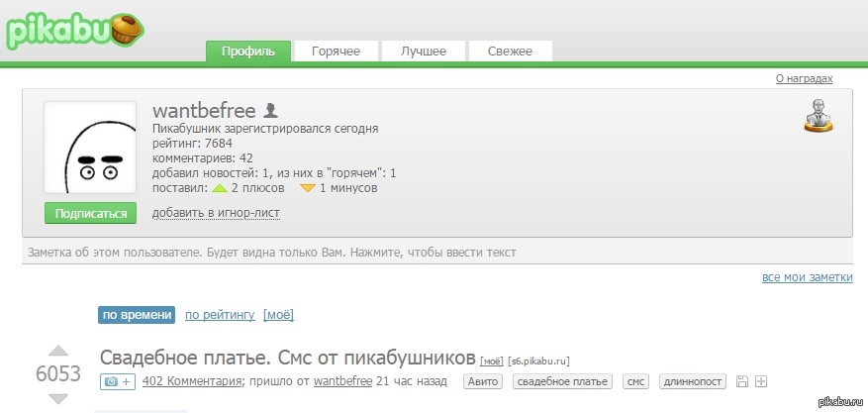Click the user silhouette icon beside wantbefree
Screen dimensions: 868x413
click(x=271, y=111)
